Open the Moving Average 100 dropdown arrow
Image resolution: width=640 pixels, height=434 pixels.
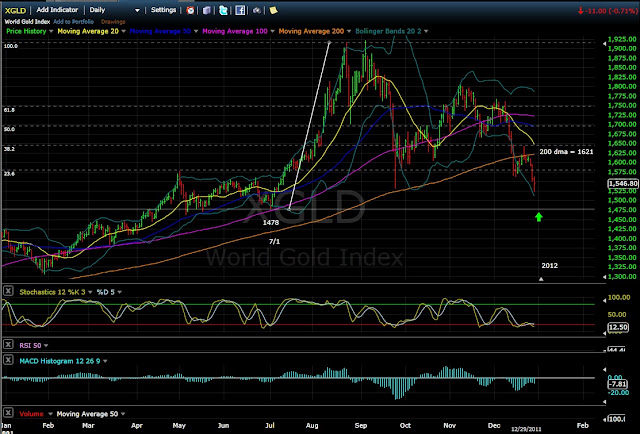272,31
